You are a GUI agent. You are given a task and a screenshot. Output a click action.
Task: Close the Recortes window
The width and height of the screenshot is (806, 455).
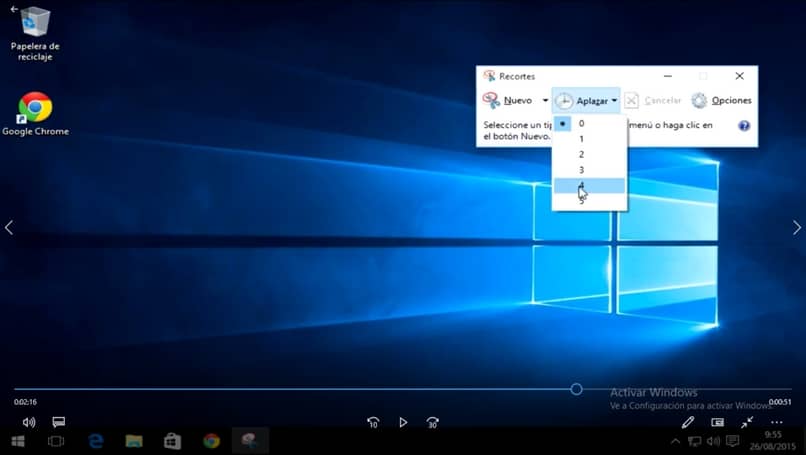[739, 76]
